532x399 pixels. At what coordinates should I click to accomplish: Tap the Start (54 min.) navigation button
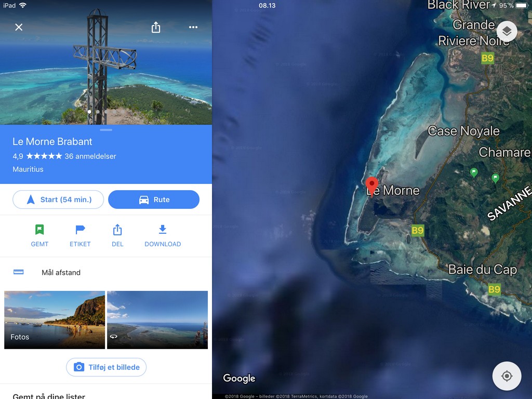tap(58, 199)
